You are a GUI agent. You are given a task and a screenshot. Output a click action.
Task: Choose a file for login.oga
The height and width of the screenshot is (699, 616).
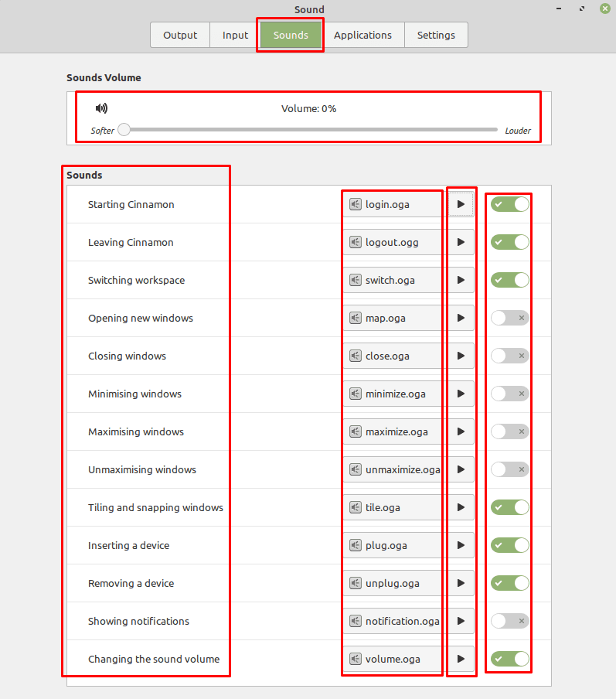(x=396, y=204)
